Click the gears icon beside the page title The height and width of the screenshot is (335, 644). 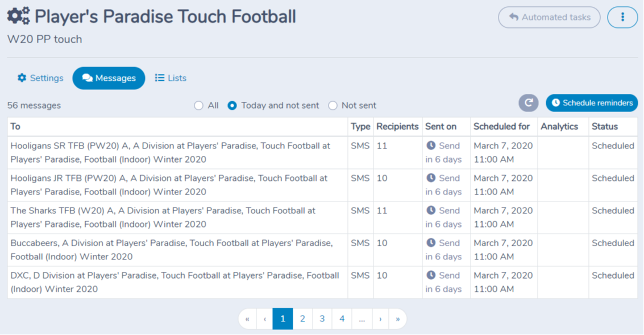click(19, 16)
